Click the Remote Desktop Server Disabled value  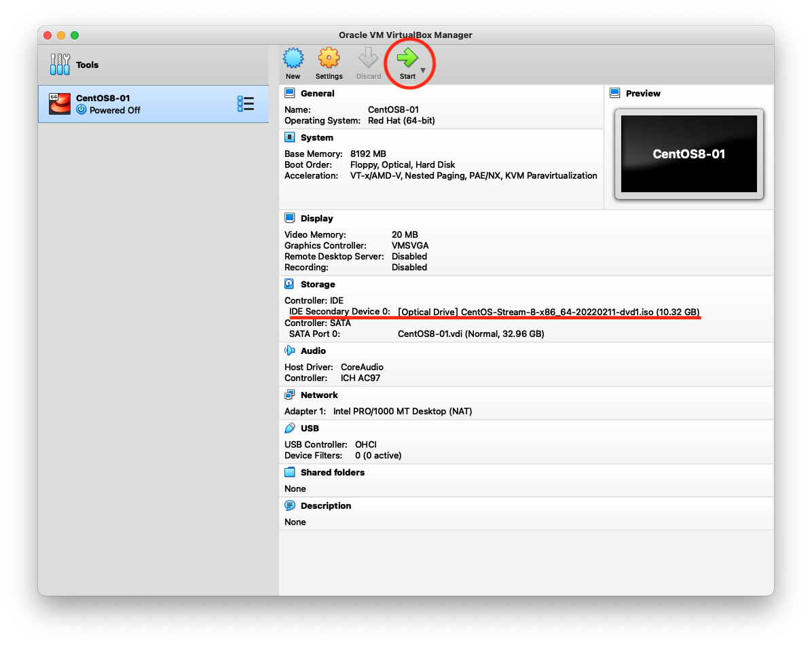409,256
